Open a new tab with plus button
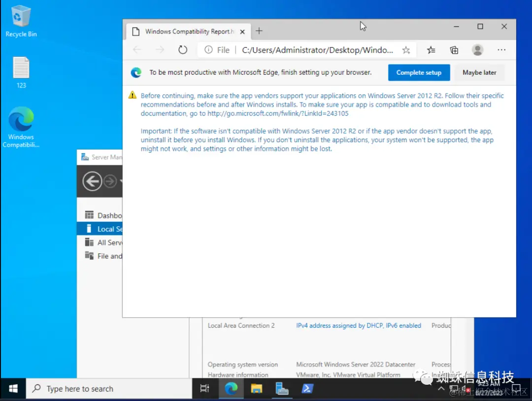This screenshot has height=401, width=532. tap(259, 31)
